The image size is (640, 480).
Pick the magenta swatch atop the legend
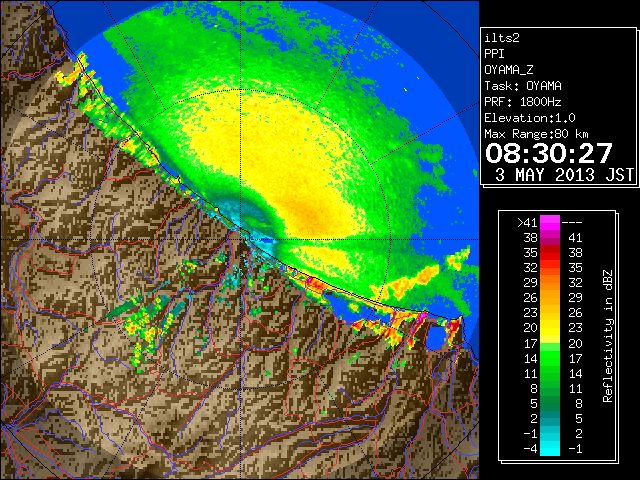coord(550,223)
